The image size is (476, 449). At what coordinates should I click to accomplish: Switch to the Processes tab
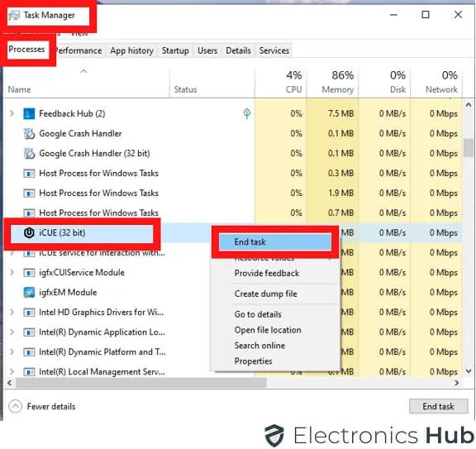click(x=26, y=50)
